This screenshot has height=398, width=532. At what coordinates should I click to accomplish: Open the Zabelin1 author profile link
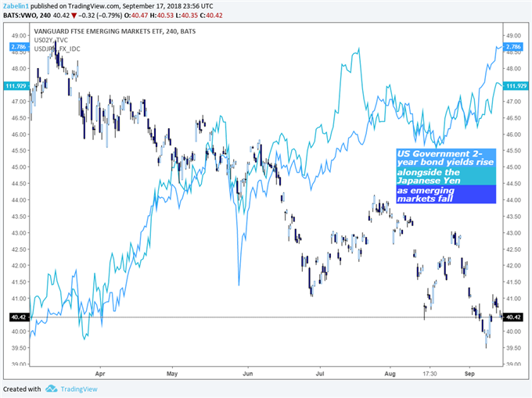(16, 6)
